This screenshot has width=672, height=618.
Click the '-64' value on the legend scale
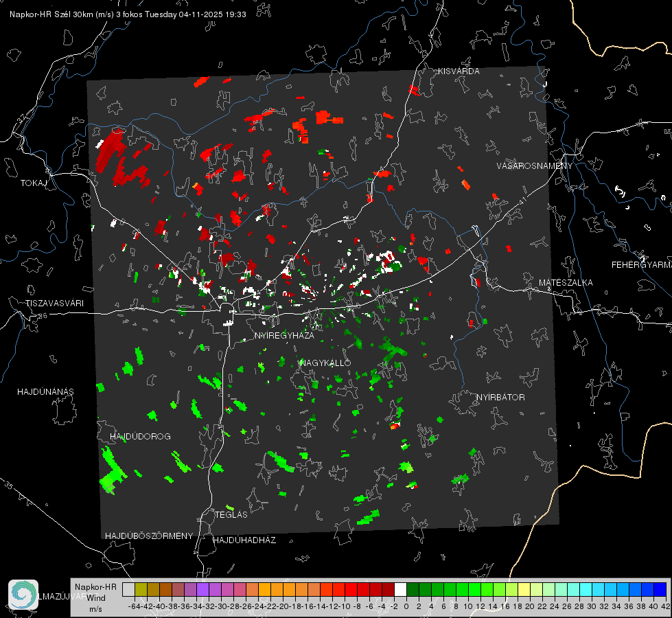pyautogui.click(x=135, y=606)
